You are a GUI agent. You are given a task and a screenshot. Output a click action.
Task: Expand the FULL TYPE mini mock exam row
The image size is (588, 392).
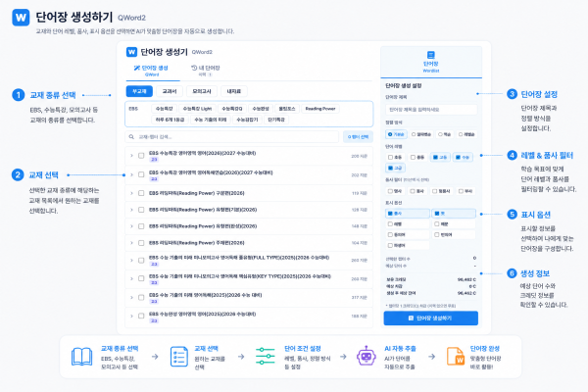tap(131, 260)
